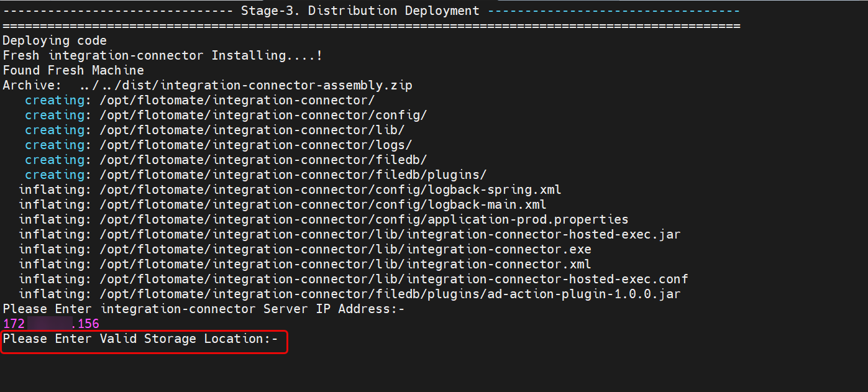The width and height of the screenshot is (868, 392).
Task: Click the filedb/plugins/ directory creation line
Action: click(293, 175)
